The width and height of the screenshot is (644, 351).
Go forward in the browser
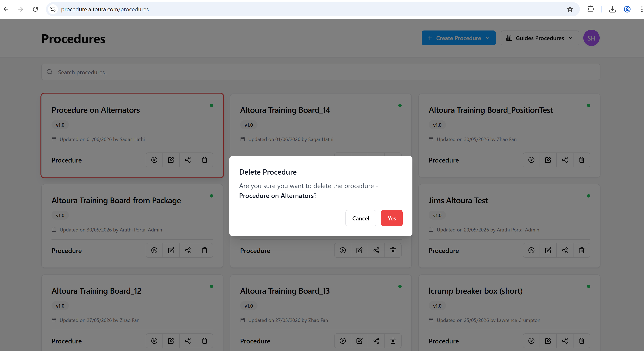point(21,9)
